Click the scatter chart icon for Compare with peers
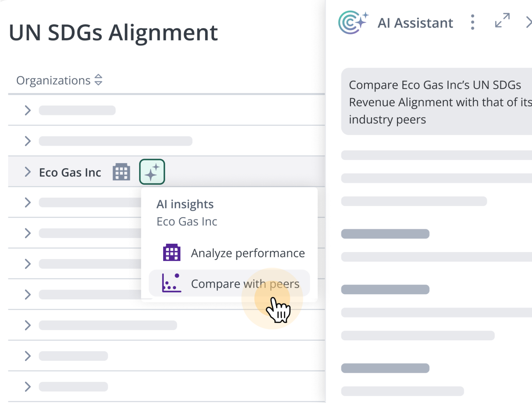 (x=172, y=283)
